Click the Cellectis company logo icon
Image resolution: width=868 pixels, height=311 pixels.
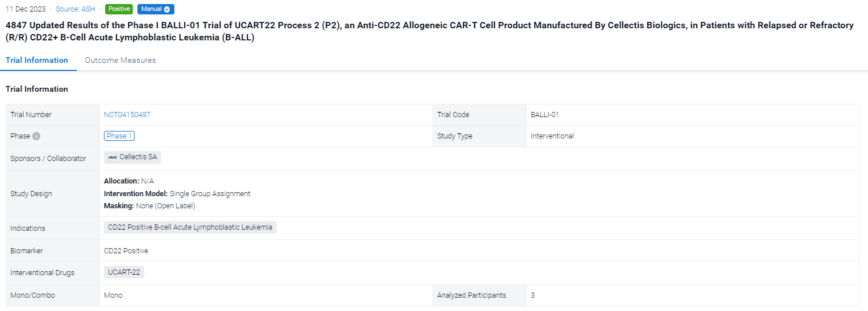tap(113, 158)
